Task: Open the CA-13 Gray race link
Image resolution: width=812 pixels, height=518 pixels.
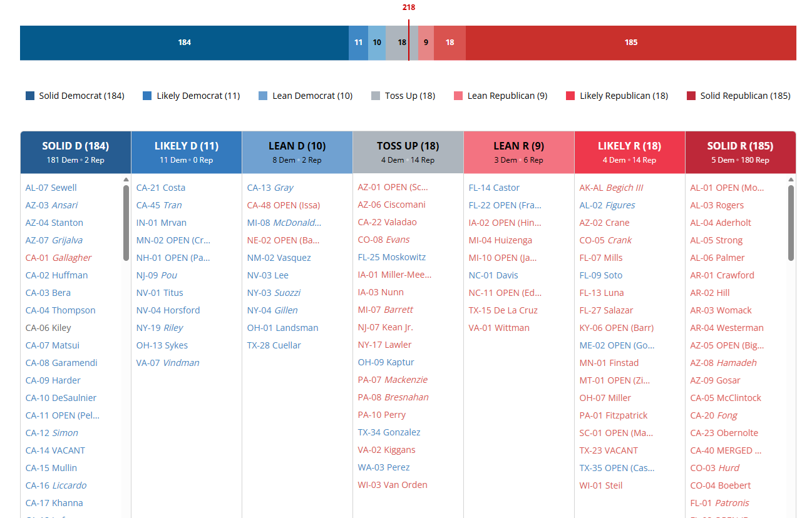Action: 270,188
